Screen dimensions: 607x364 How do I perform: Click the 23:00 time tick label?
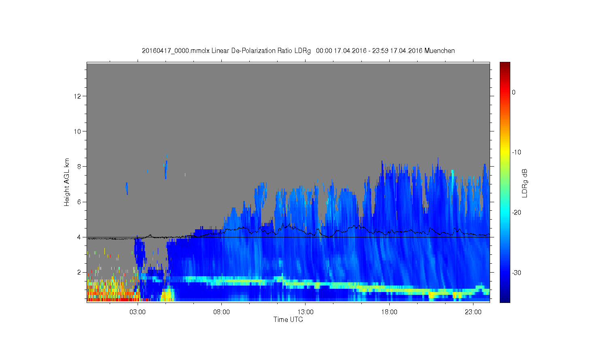click(x=473, y=312)
